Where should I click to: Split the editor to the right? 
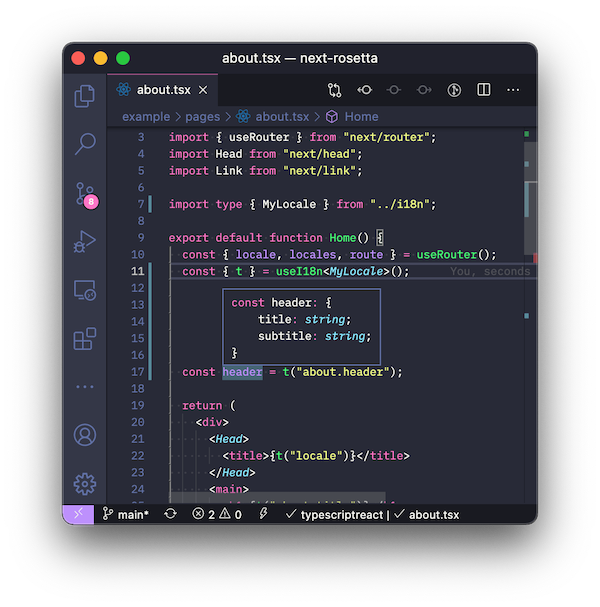pyautogui.click(x=483, y=90)
